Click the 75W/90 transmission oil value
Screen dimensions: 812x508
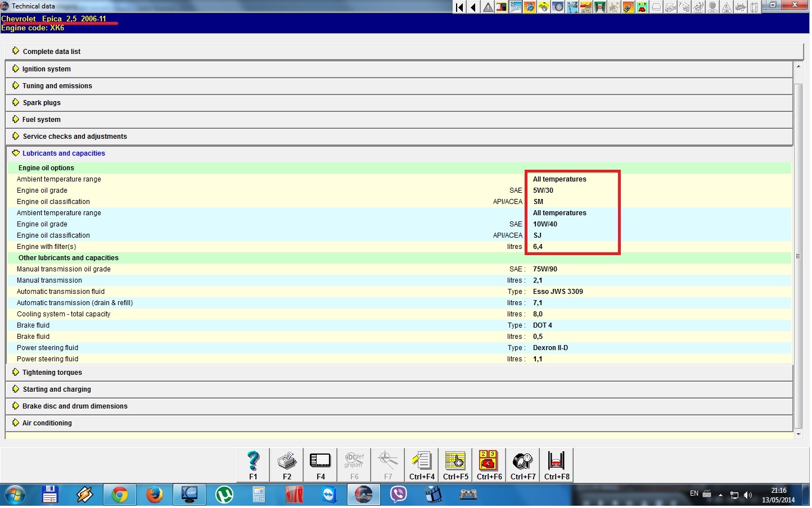click(x=545, y=269)
